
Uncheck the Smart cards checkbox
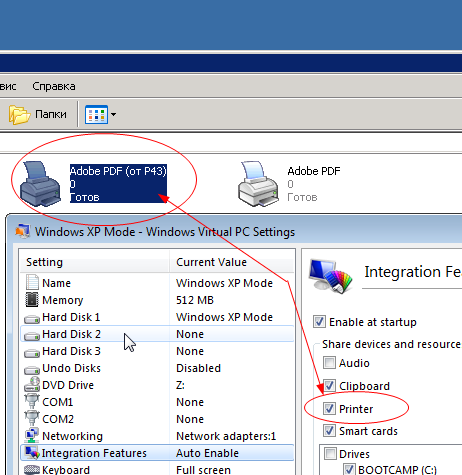[329, 431]
